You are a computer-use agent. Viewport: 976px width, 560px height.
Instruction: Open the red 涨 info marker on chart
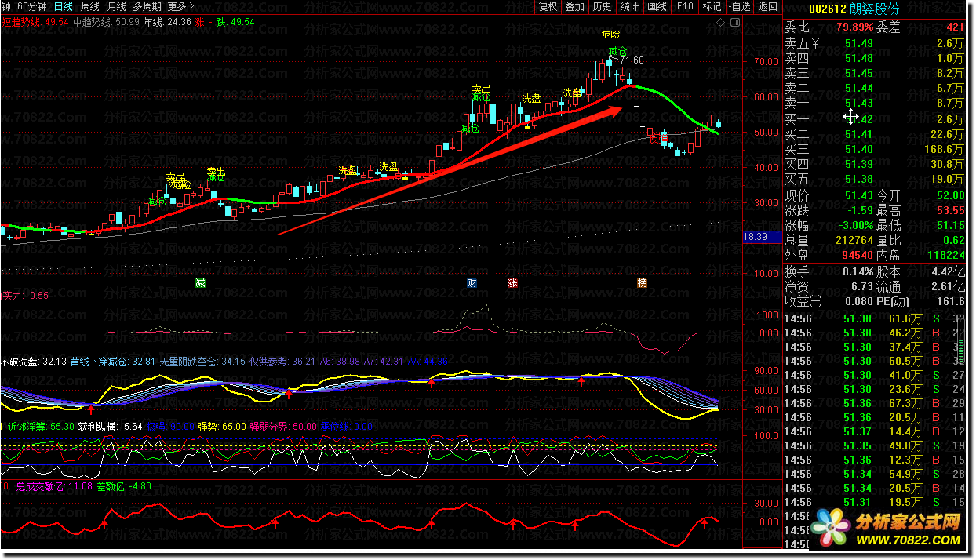(x=513, y=282)
